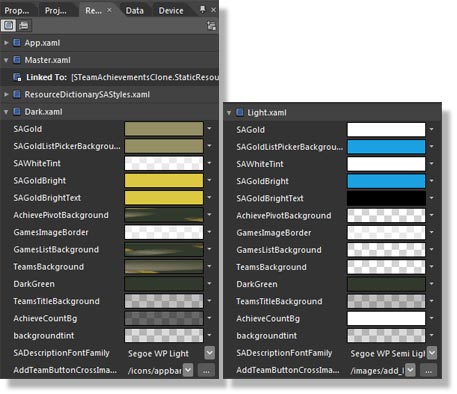
Task: Click the SAGoldBrightText swatch in Light.xaml
Action: coord(386,198)
